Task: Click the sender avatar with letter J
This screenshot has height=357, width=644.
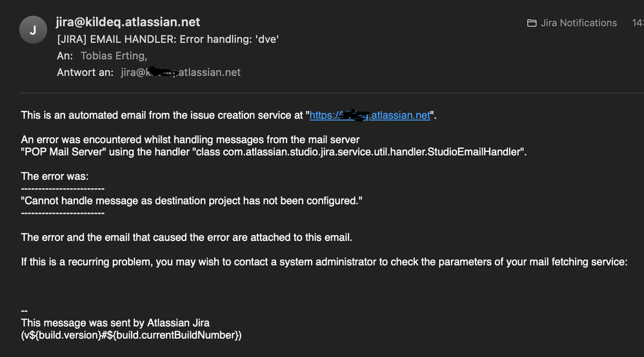Action: pos(33,30)
